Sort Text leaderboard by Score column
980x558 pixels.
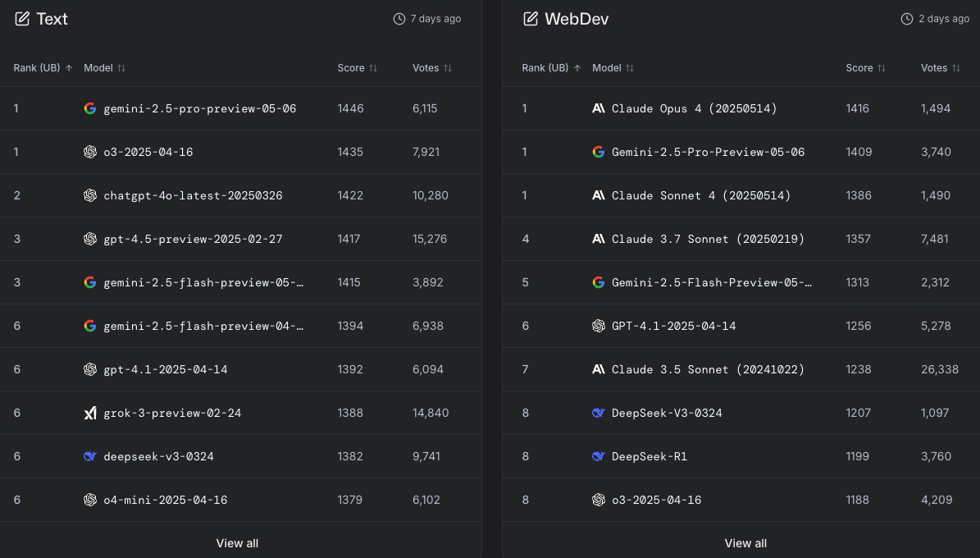[x=358, y=67]
